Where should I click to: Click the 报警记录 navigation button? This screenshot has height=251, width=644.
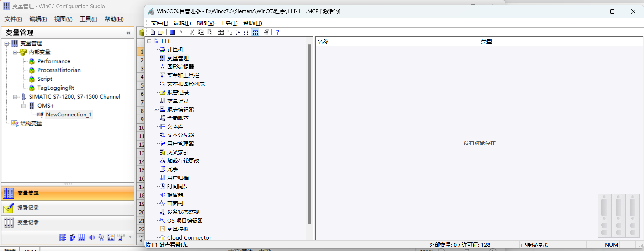point(68,208)
